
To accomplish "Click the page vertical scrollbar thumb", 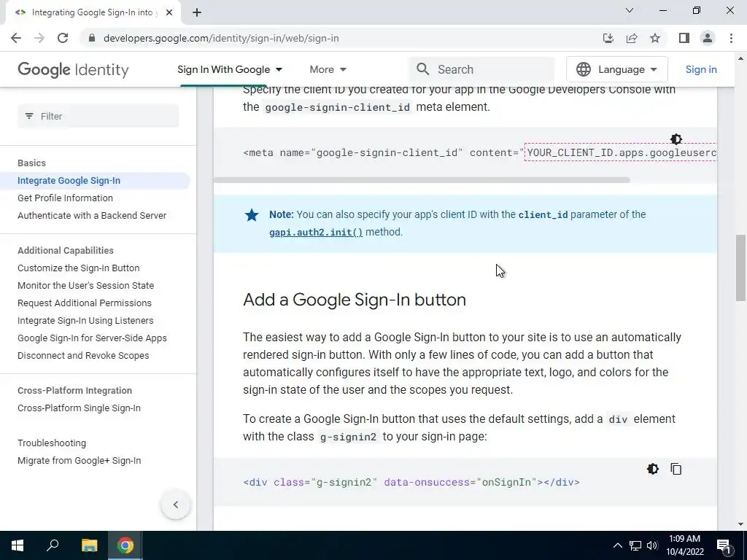I will click(740, 268).
